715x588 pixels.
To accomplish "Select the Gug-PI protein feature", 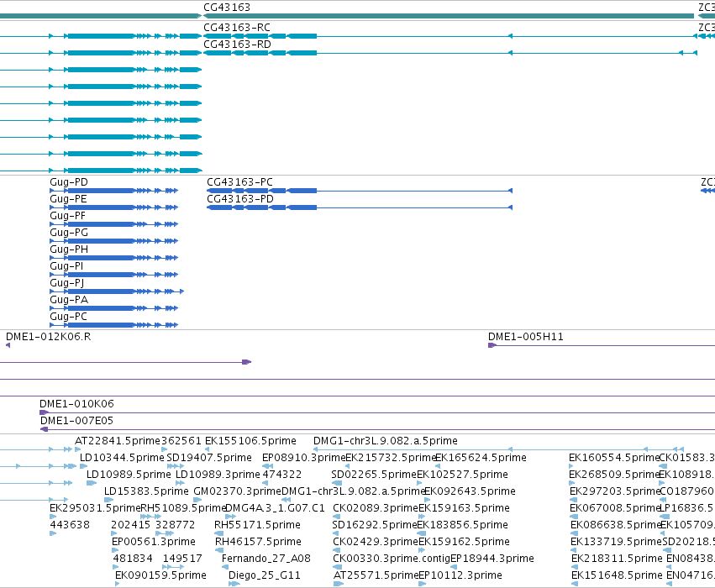I will 113,275.
